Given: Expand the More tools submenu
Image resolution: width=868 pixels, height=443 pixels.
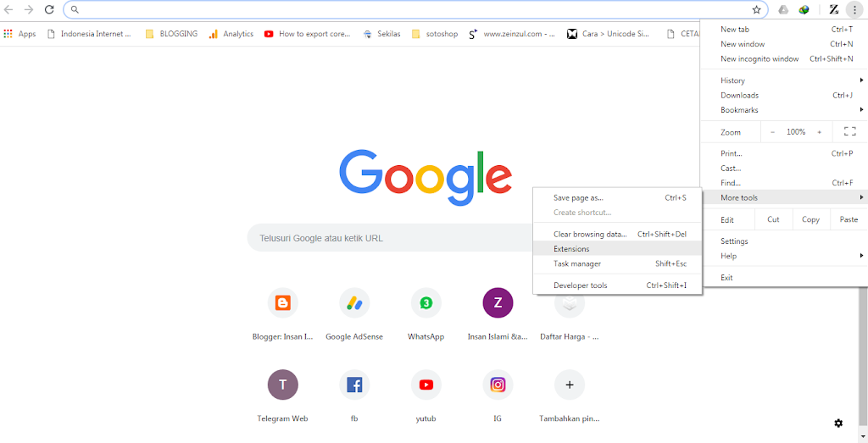Looking at the screenshot, I should pyautogui.click(x=784, y=197).
